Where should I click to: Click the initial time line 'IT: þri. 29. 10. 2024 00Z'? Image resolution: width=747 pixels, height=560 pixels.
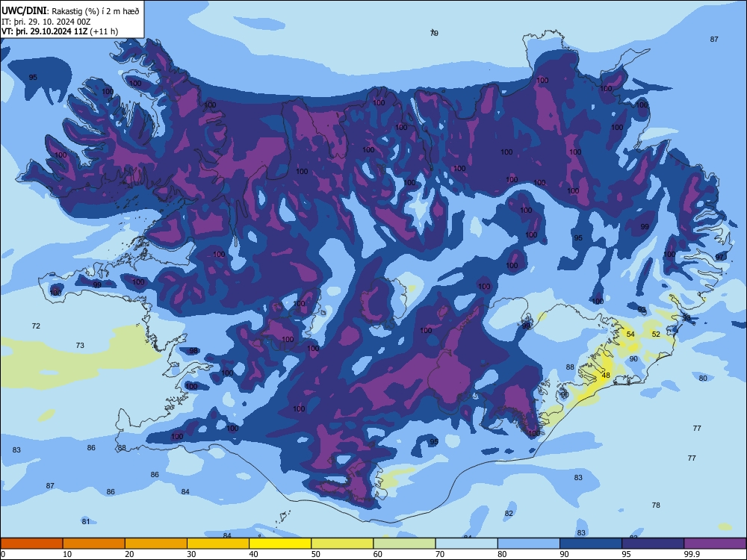(x=46, y=22)
